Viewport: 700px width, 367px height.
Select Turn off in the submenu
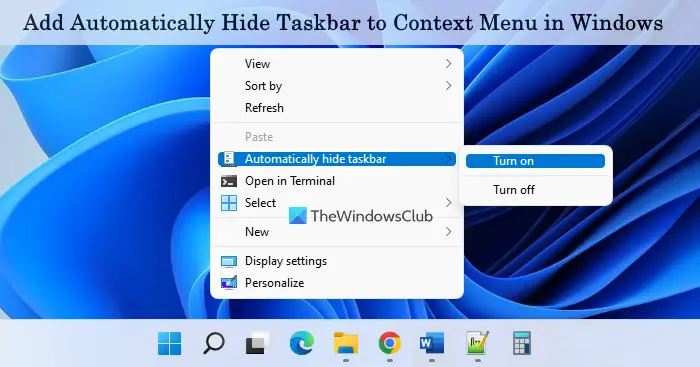tap(535, 190)
